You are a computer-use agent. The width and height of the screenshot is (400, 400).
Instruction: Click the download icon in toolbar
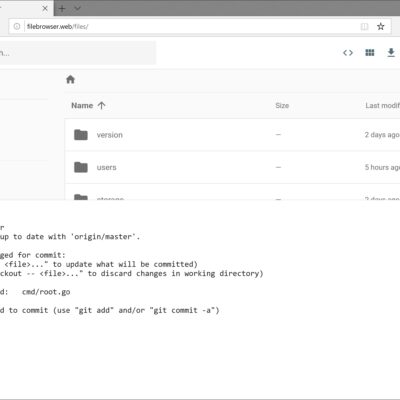pyautogui.click(x=391, y=53)
